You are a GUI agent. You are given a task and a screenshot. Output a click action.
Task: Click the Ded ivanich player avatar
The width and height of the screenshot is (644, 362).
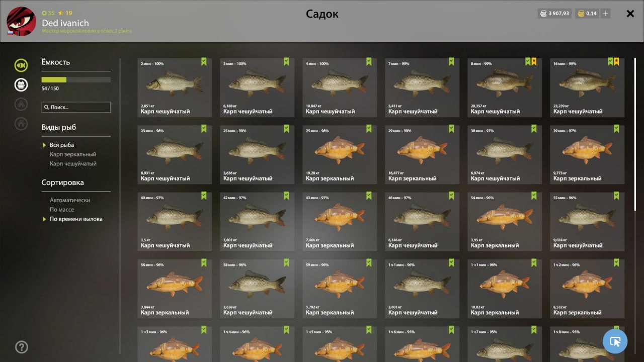(x=21, y=21)
